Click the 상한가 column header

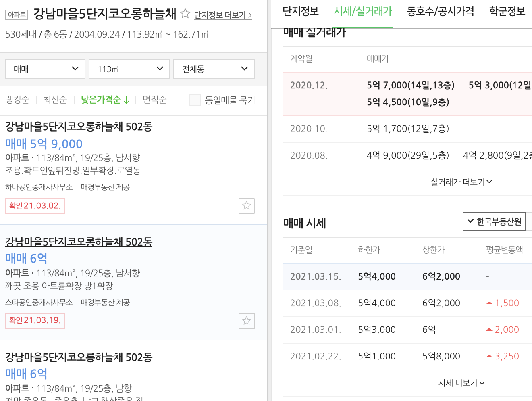coord(434,250)
